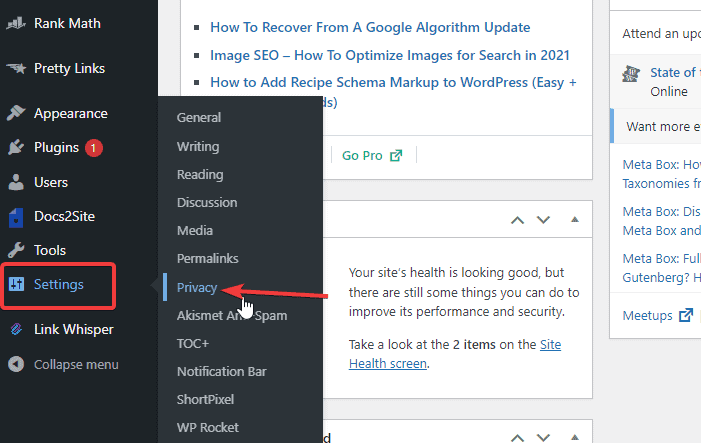Image resolution: width=701 pixels, height=443 pixels.
Task: Click the external link icon beside Go Pro
Action: click(396, 156)
